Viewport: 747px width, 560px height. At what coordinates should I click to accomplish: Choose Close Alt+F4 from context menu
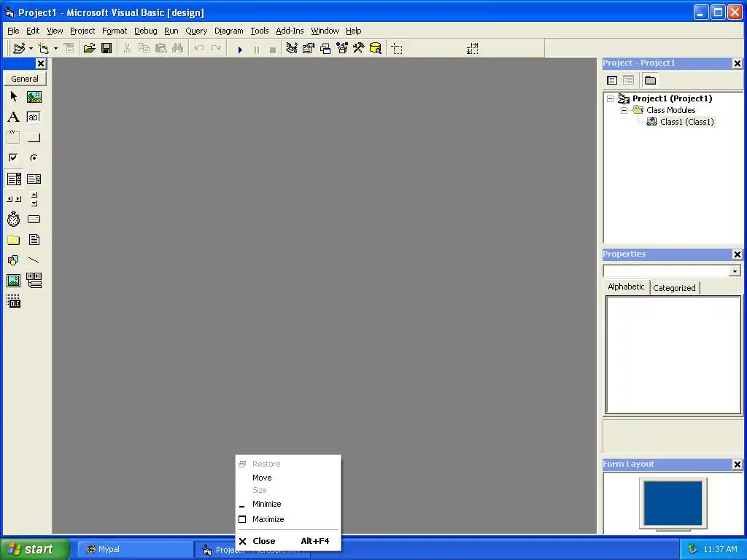[x=287, y=541]
